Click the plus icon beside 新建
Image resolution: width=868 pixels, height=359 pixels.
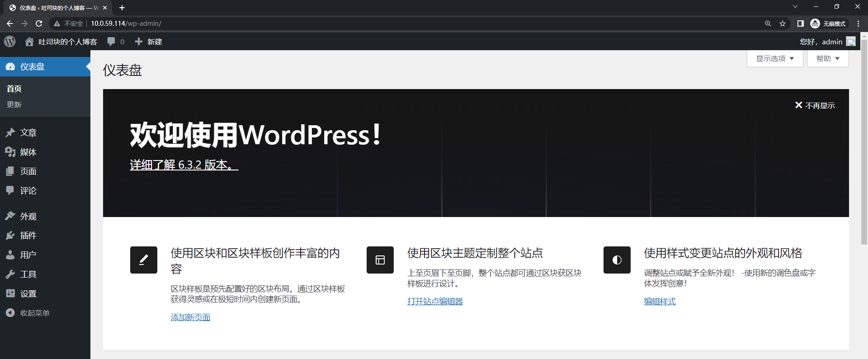click(139, 42)
